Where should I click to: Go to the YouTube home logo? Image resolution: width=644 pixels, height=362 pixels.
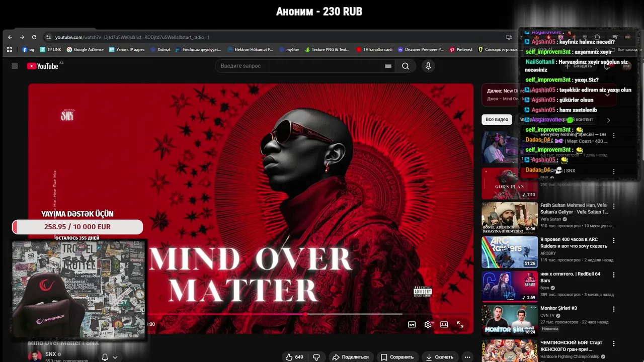[x=43, y=66]
